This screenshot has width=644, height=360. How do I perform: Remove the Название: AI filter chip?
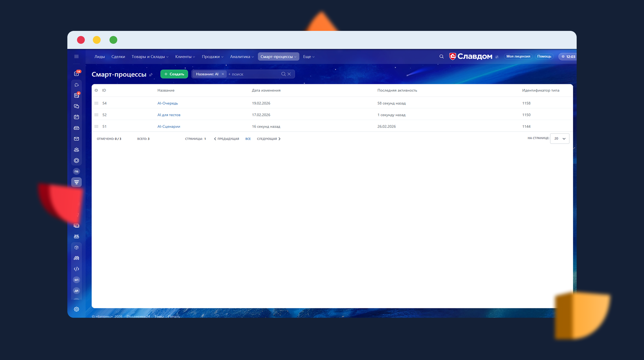[223, 74]
